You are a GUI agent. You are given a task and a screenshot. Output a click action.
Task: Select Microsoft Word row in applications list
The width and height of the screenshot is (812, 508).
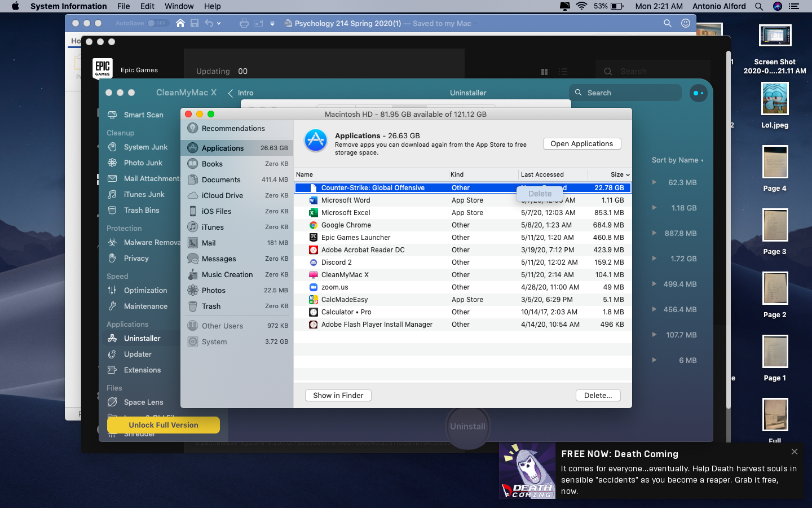coord(462,200)
